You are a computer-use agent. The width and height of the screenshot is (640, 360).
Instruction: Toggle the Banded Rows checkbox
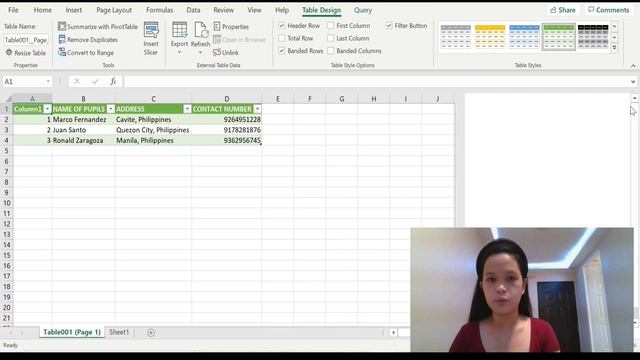282,51
